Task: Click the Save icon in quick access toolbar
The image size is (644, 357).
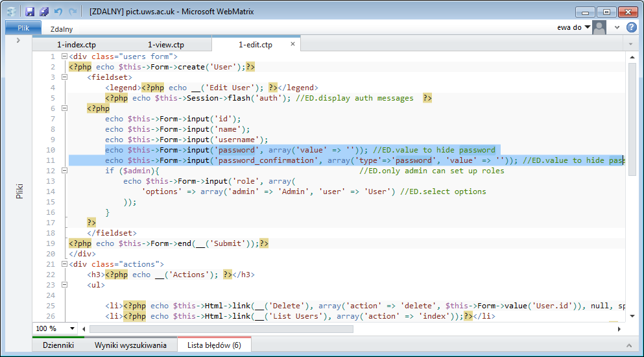Action: 30,12
